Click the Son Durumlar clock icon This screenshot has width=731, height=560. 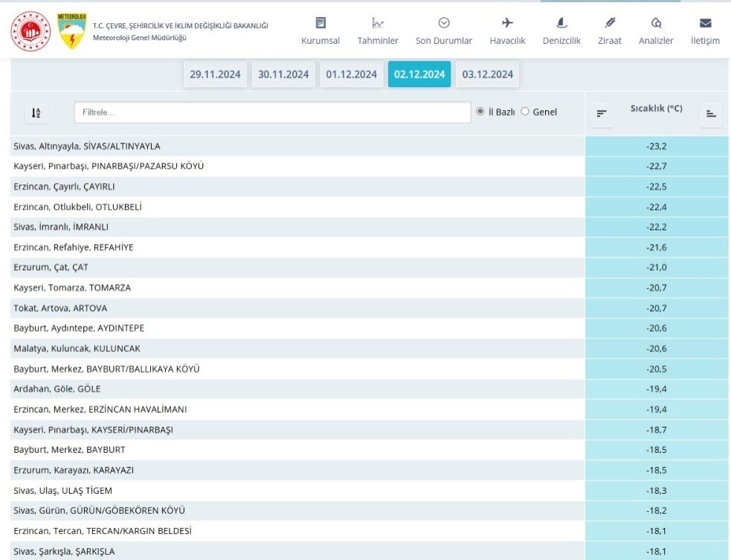tap(444, 22)
